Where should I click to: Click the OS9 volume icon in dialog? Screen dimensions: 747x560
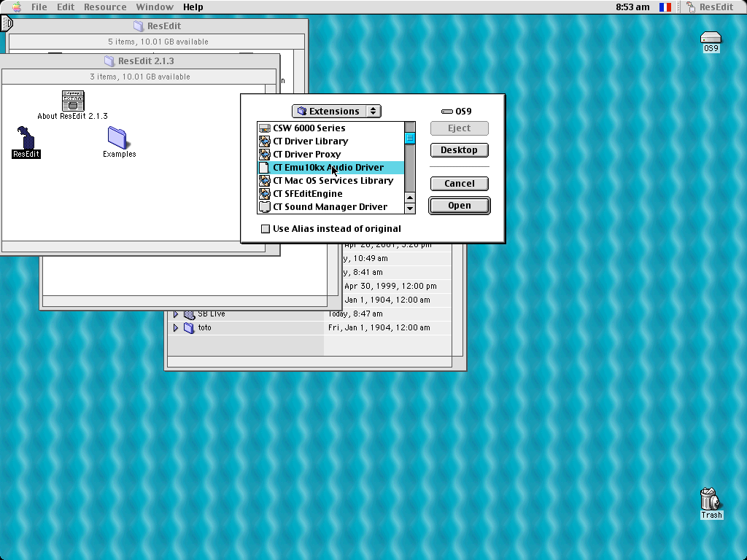click(447, 112)
